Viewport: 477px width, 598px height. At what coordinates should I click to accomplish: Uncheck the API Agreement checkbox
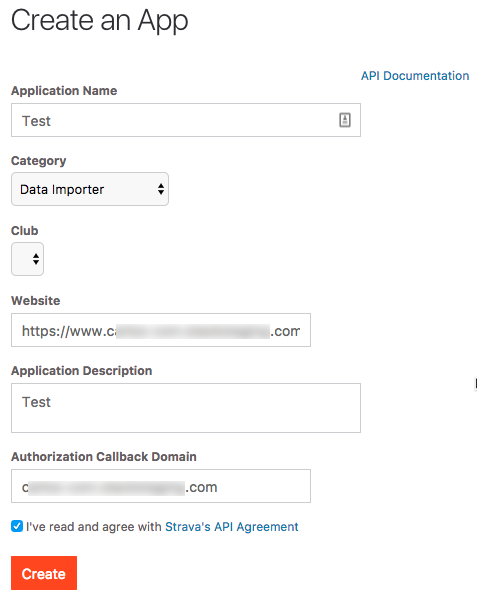pyautogui.click(x=17, y=526)
